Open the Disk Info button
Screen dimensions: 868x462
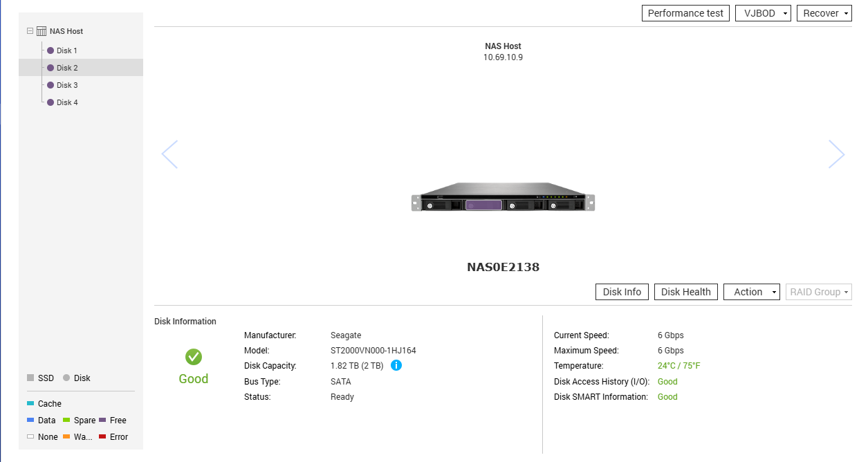[x=622, y=292]
